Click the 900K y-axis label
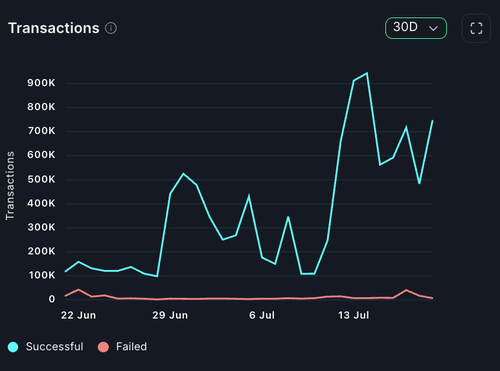The width and height of the screenshot is (500, 371). [41, 83]
